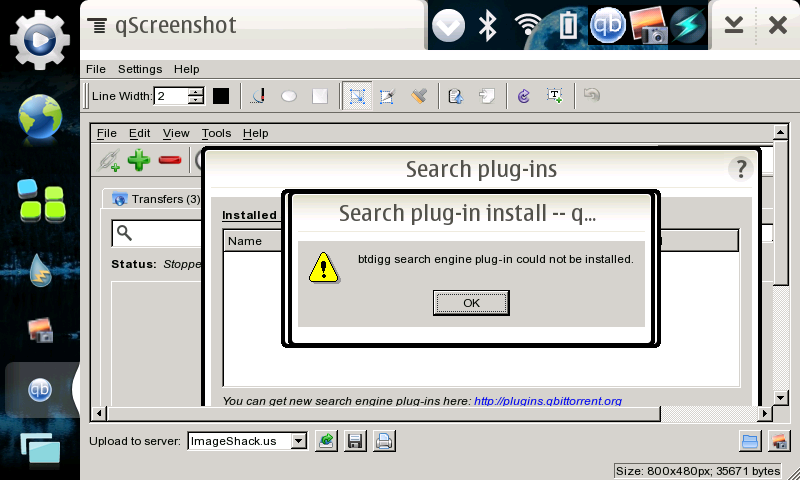Viewport: 800px width, 480px height.
Task: Activate the selection region tool
Action: pos(357,95)
